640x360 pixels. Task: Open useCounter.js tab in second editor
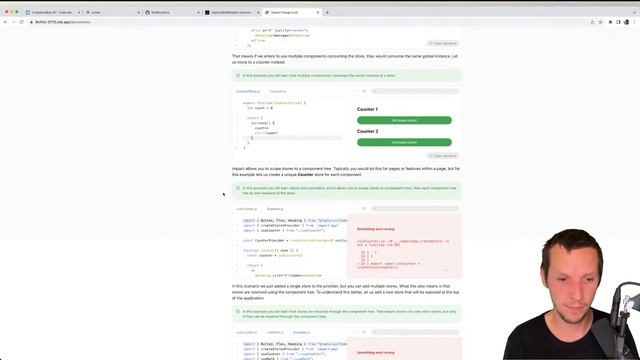[x=247, y=209]
